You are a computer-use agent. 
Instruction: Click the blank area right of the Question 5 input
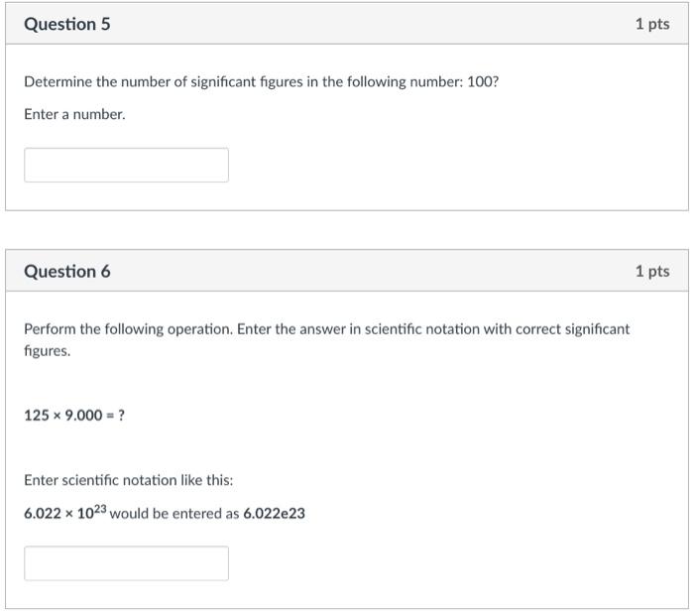(446, 165)
